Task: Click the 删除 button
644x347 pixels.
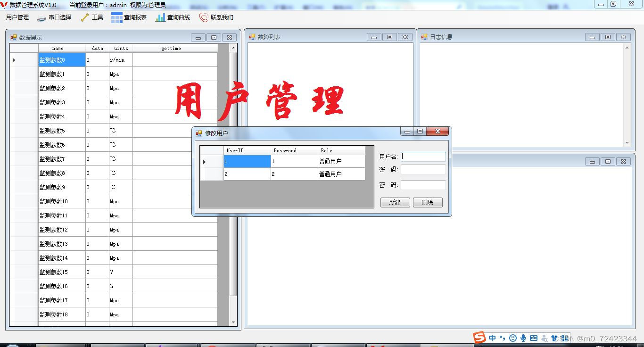Action: pyautogui.click(x=427, y=202)
